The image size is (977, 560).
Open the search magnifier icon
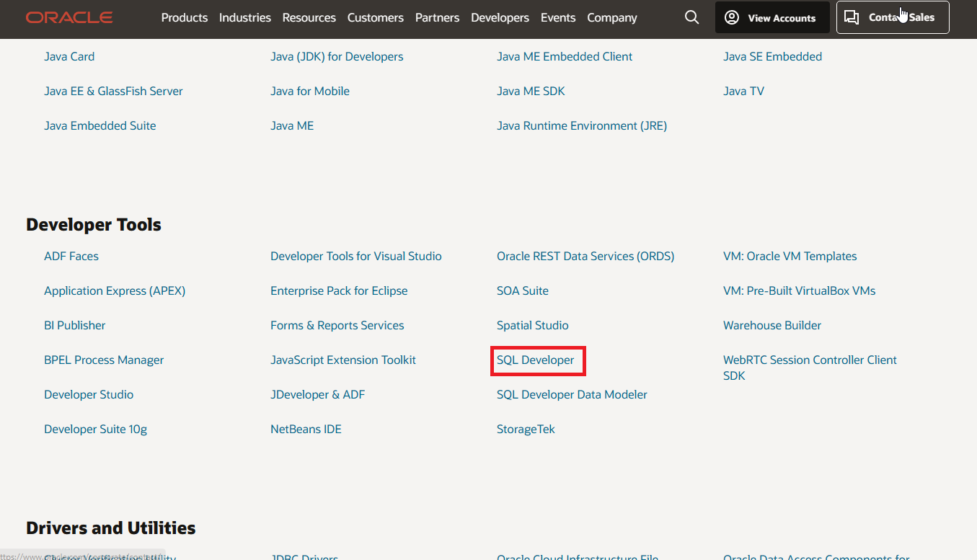(x=691, y=17)
